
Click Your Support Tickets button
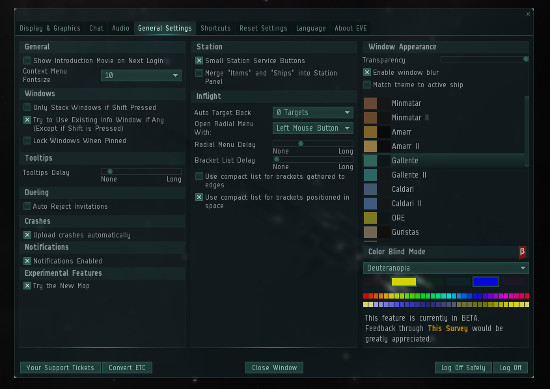60,368
